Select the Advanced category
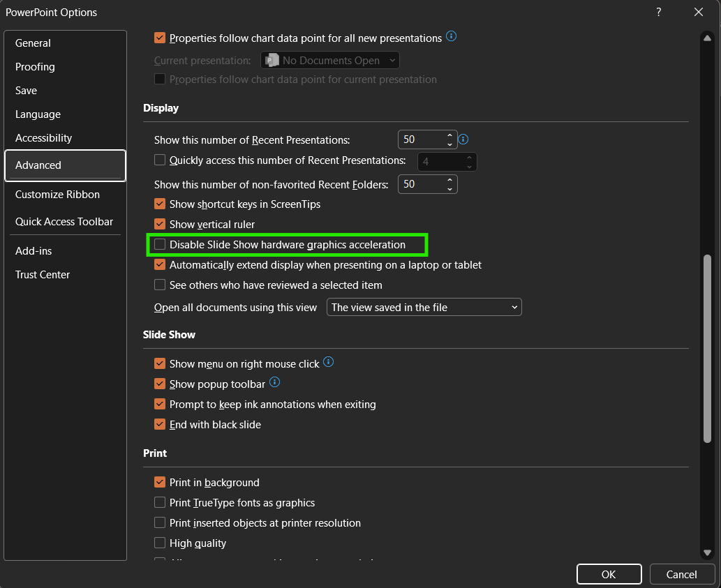The height and width of the screenshot is (588, 721). coord(66,165)
